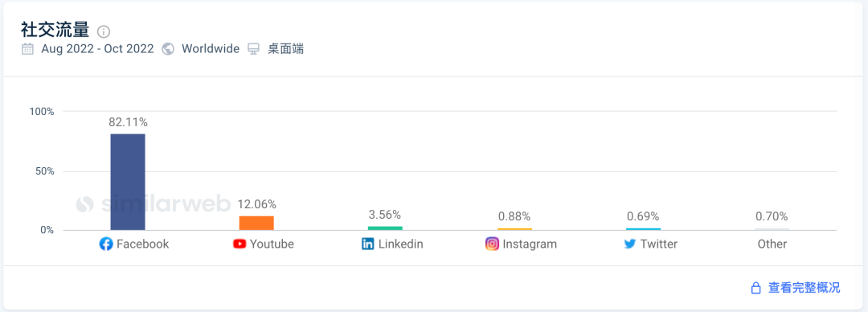Click the lock icon beside 查看完整概况

(755, 288)
